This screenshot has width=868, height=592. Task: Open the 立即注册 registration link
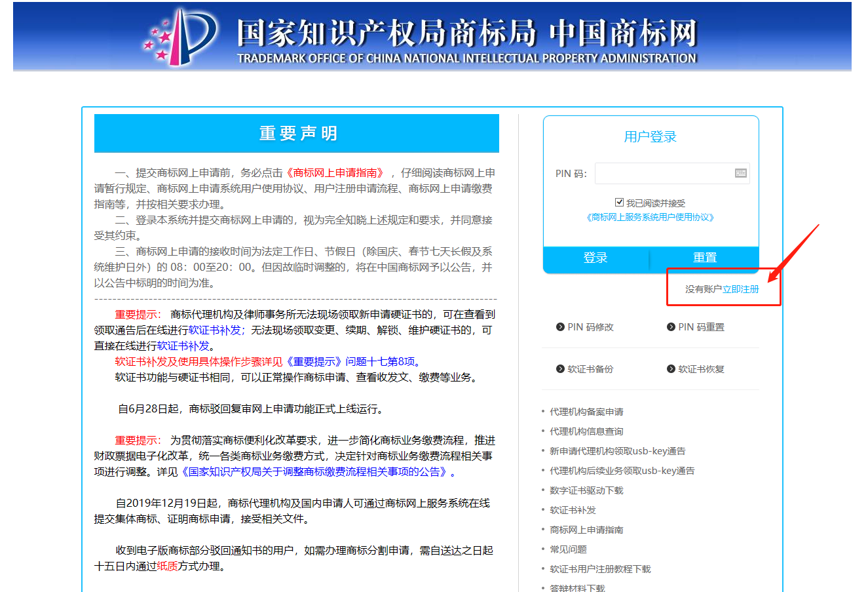pos(741,289)
